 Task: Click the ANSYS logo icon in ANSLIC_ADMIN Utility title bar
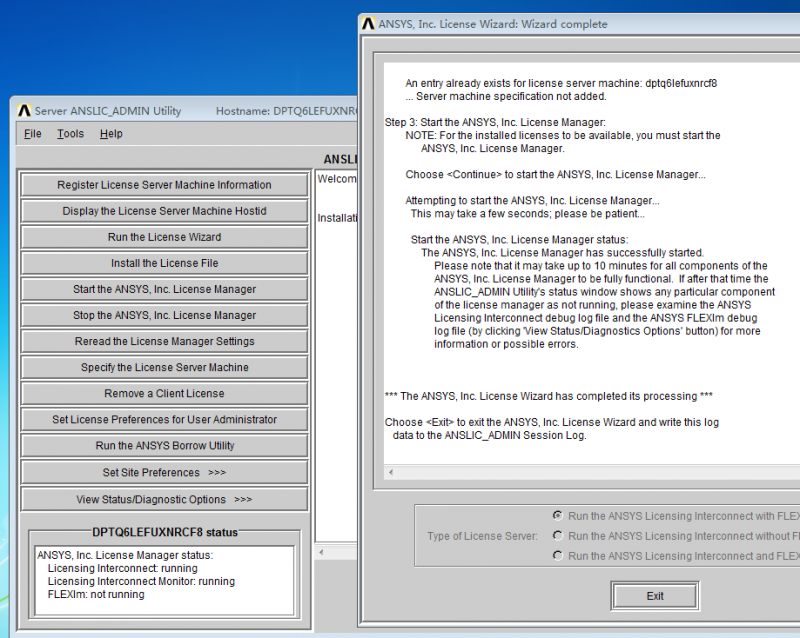point(24,111)
